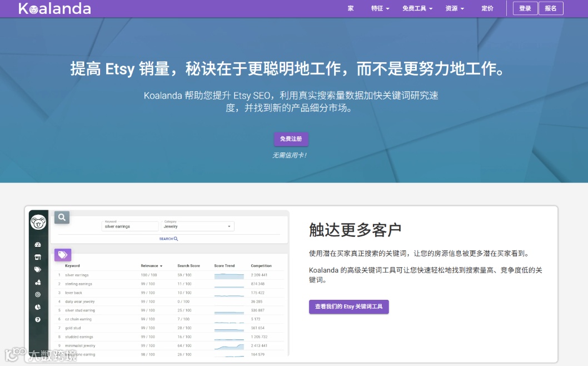588x366 pixels.
Task: Open the help question mark icon in sidebar
Action: tap(38, 319)
